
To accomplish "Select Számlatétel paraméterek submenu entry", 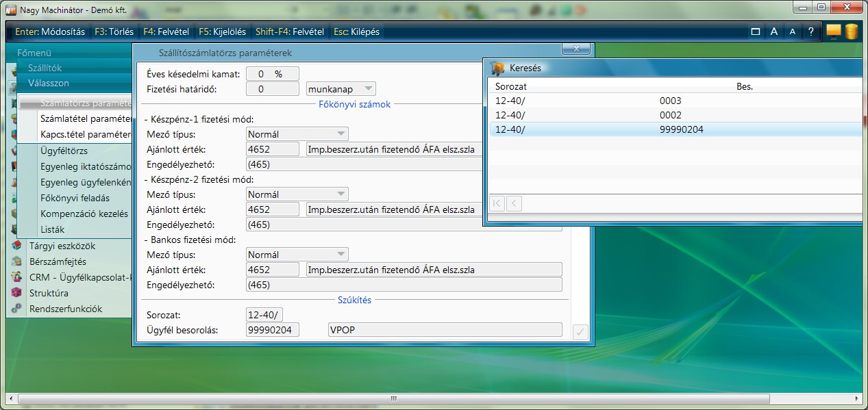I will coord(85,118).
